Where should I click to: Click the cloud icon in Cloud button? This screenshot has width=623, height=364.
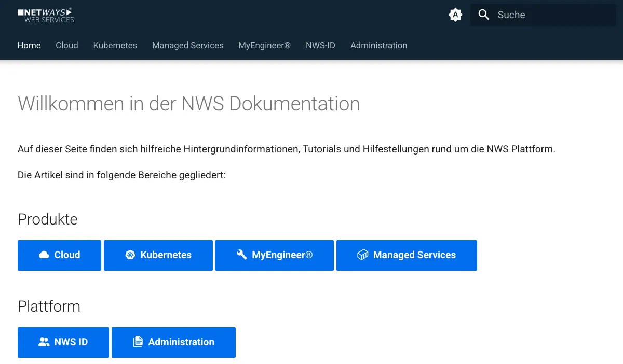(44, 255)
